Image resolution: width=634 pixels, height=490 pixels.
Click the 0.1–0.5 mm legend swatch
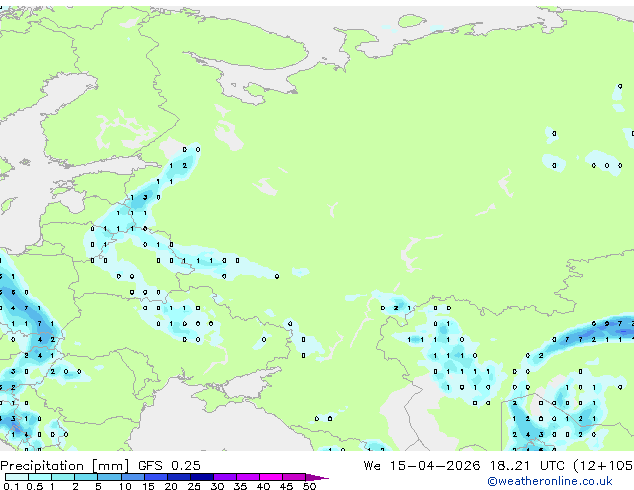click(17, 477)
